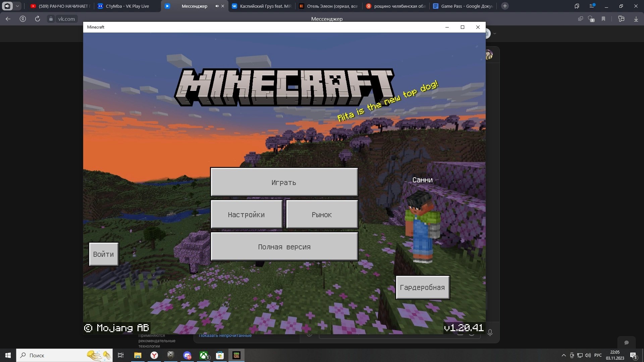Switch to the РАНЧО НАЧИНАЕТ YouTube tab

(x=60, y=6)
